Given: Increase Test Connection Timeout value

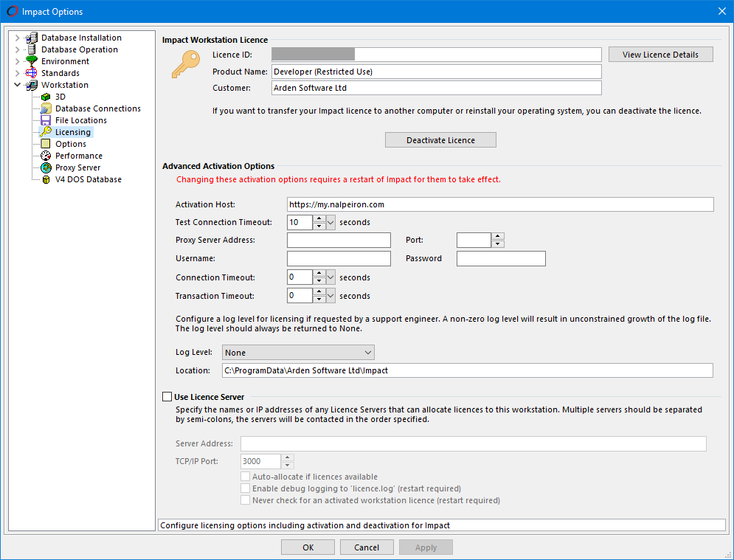Looking at the screenshot, I should 319,218.
